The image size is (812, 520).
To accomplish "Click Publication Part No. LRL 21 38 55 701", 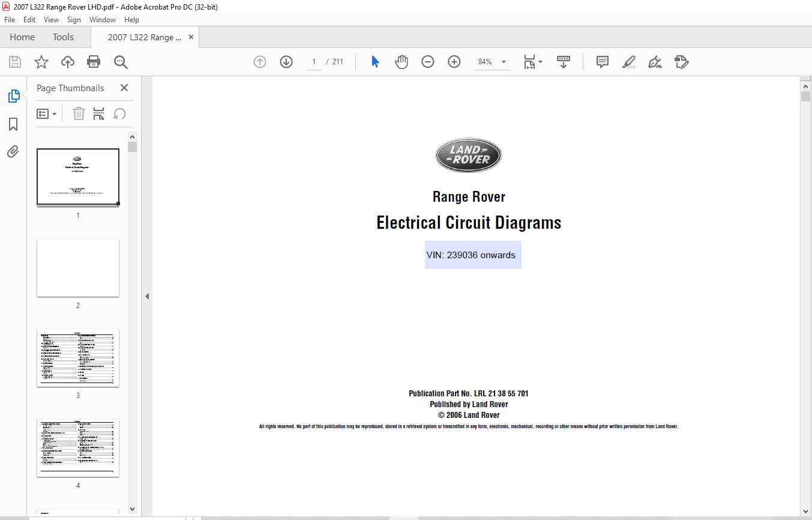I will tap(469, 394).
